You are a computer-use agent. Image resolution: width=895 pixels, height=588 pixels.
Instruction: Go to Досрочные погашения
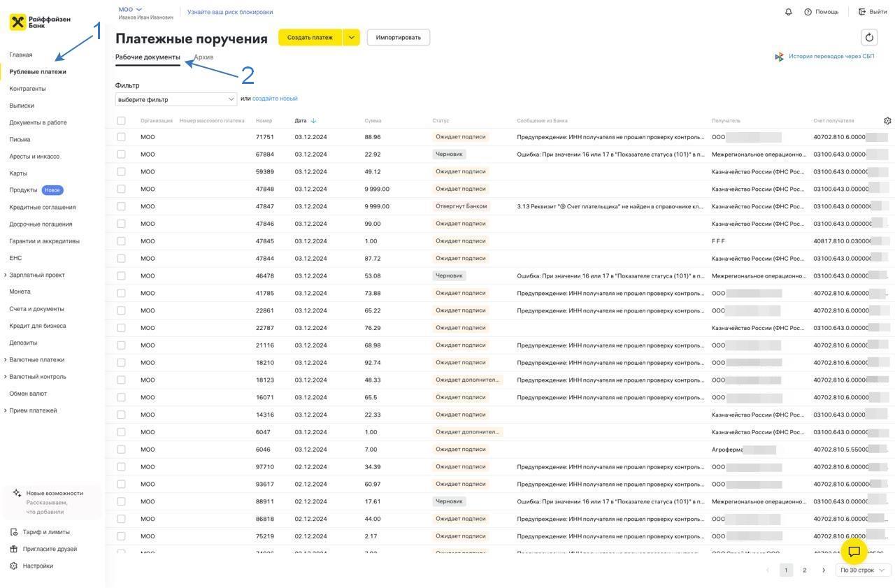click(x=41, y=224)
